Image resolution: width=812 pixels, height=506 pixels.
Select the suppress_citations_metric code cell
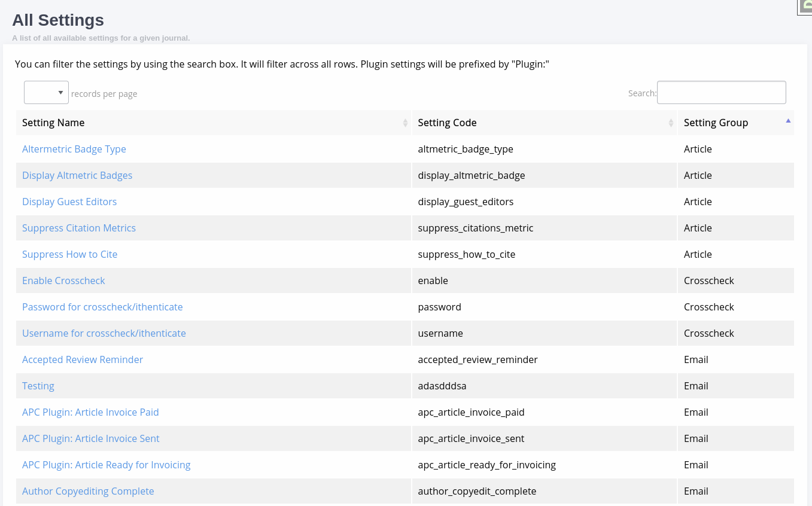(x=545, y=228)
